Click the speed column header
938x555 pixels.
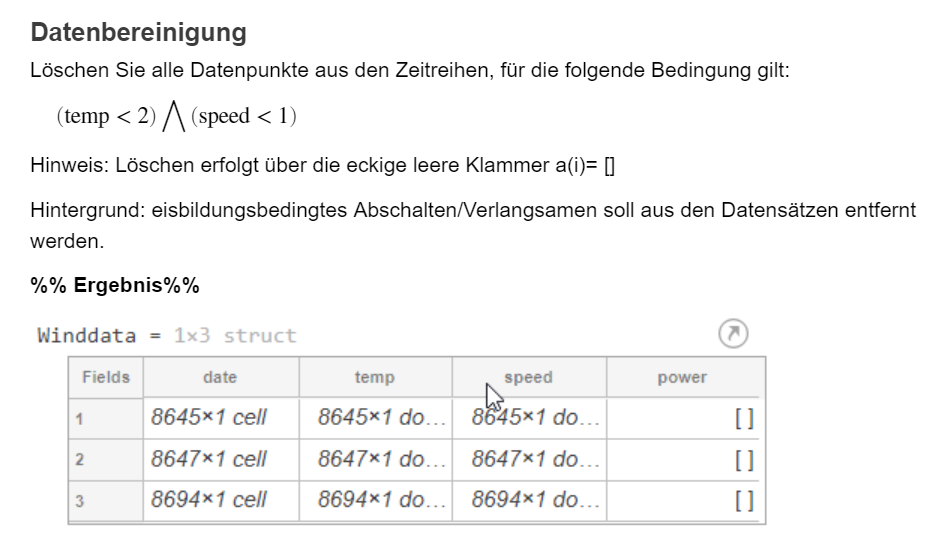pos(528,377)
